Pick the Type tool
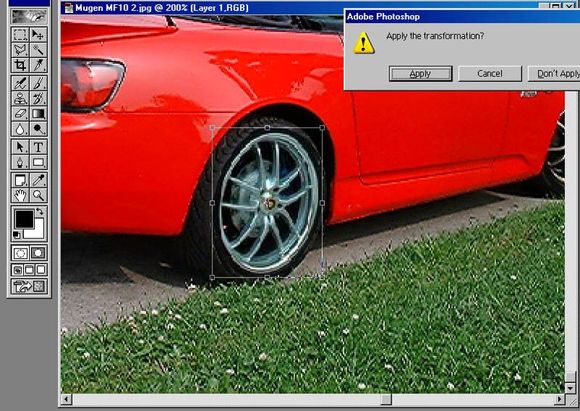The image size is (580, 411). pos(38,147)
